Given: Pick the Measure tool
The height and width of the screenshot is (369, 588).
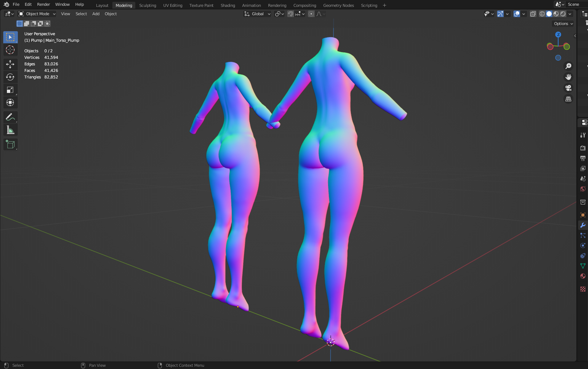Looking at the screenshot, I should tap(10, 130).
